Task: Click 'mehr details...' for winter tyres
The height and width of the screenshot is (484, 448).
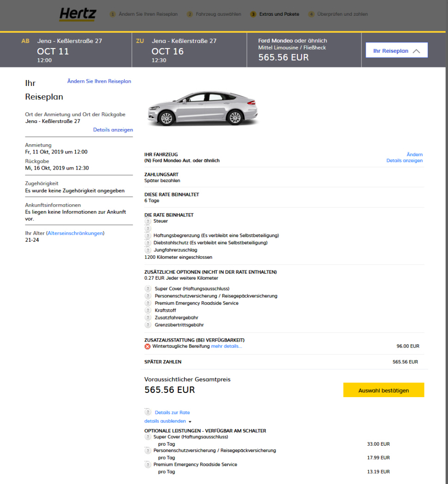Action: coord(227,346)
